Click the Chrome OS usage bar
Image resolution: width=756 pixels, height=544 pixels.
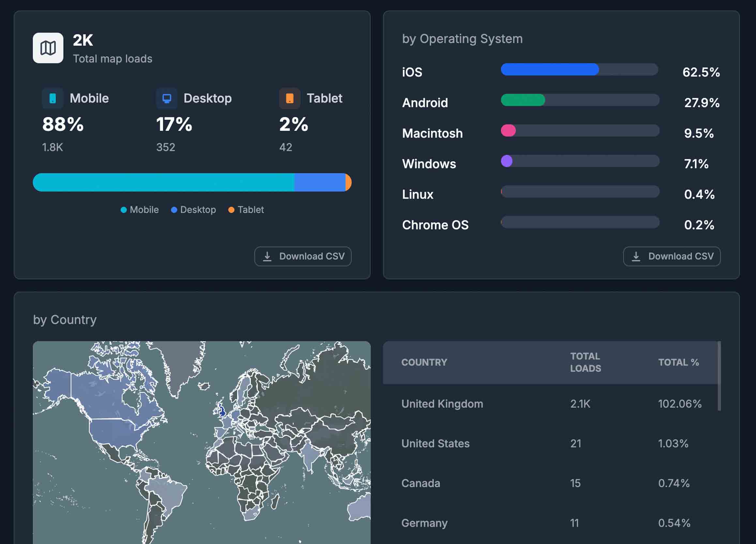click(580, 222)
